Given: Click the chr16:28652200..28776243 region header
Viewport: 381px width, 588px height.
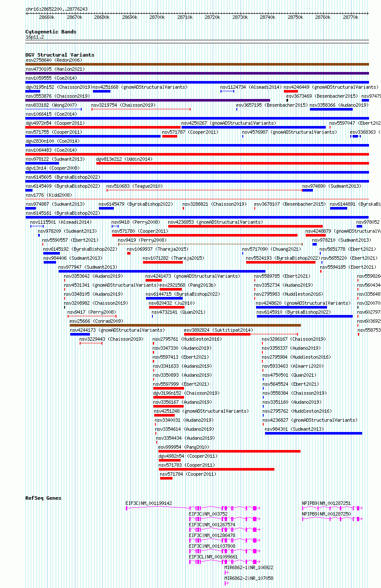Looking at the screenshot, I should (x=57, y=9).
